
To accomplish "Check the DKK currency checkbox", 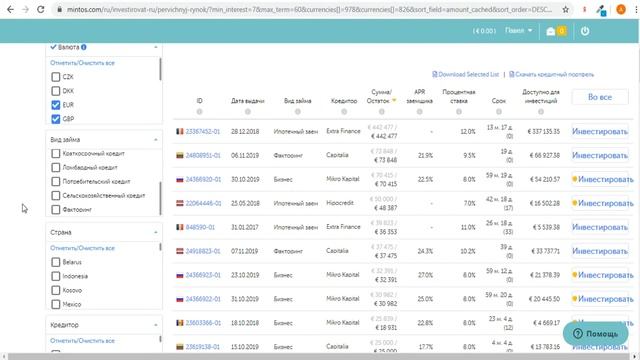I will point(56,91).
